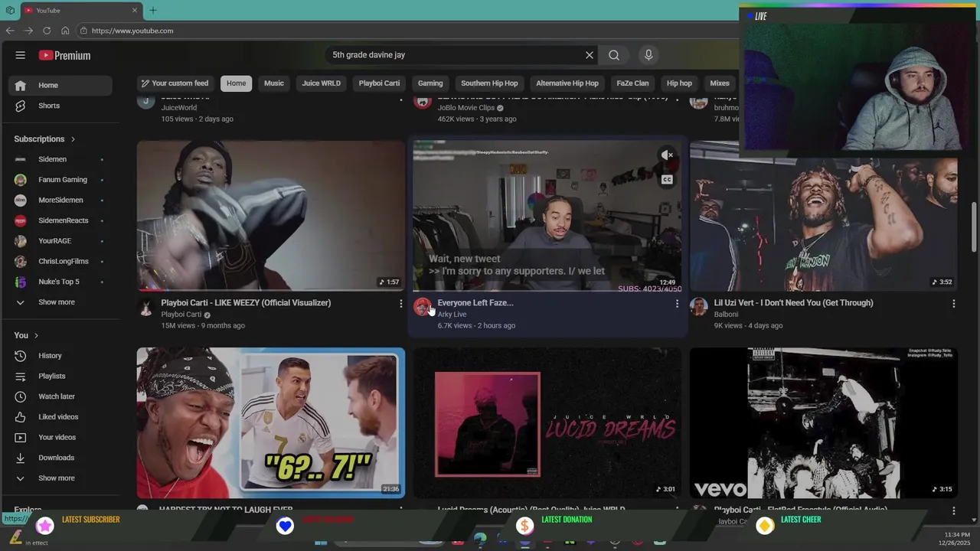The image size is (980, 551).
Task: Toggle captions on the hovered video preview
Action: (668, 180)
